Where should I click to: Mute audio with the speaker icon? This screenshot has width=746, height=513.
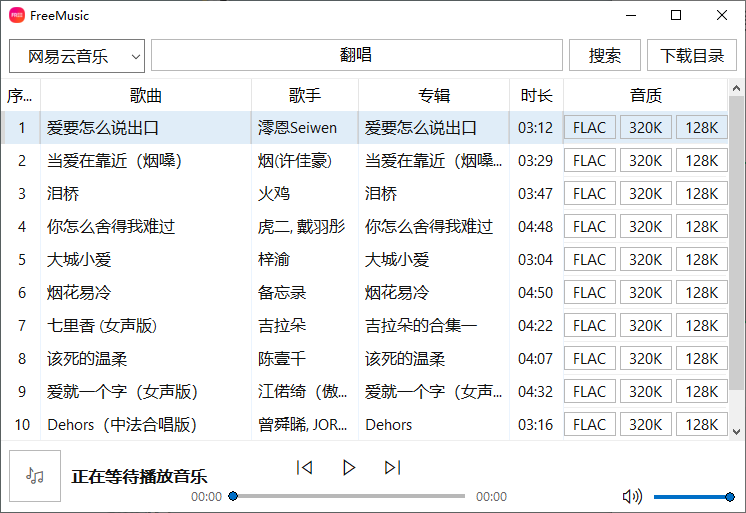[x=632, y=496]
